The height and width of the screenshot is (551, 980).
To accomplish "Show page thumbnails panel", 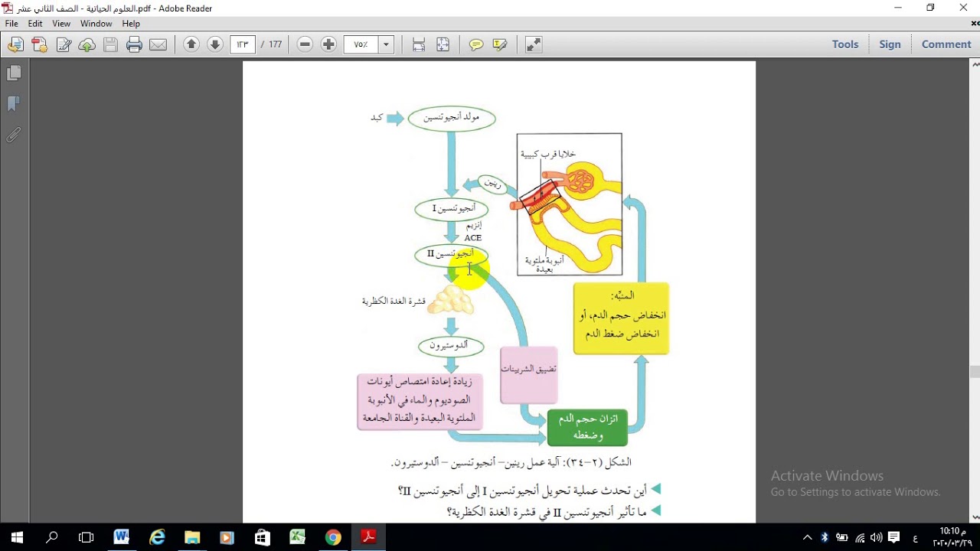I will (14, 73).
